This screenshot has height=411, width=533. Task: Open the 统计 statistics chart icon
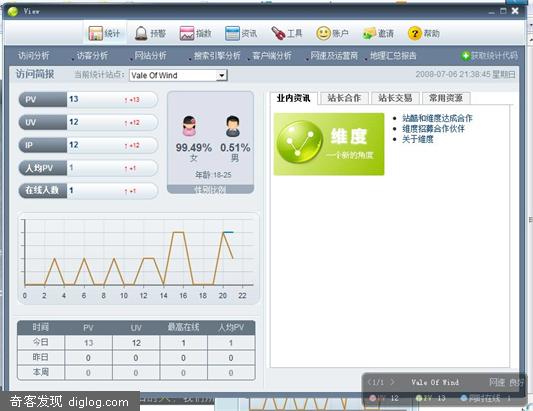pyautogui.click(x=96, y=33)
